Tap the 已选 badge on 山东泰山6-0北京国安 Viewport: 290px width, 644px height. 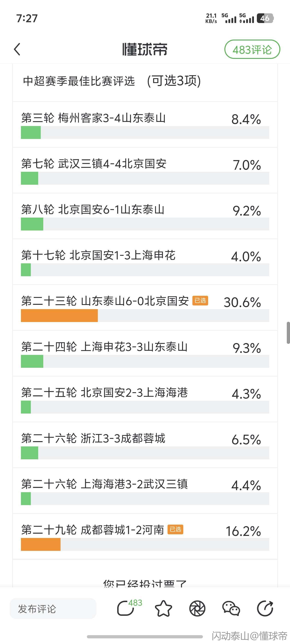[x=200, y=300]
